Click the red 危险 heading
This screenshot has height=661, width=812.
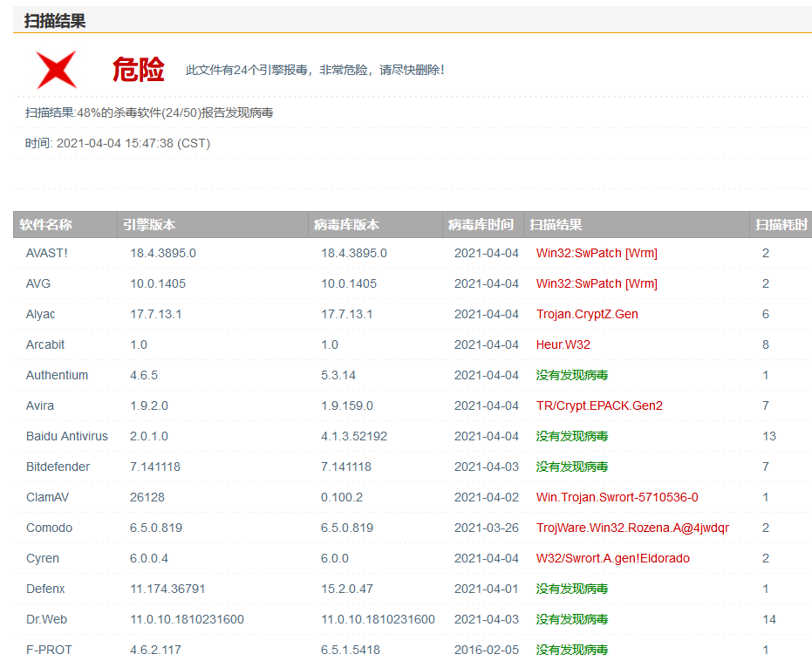pos(139,70)
